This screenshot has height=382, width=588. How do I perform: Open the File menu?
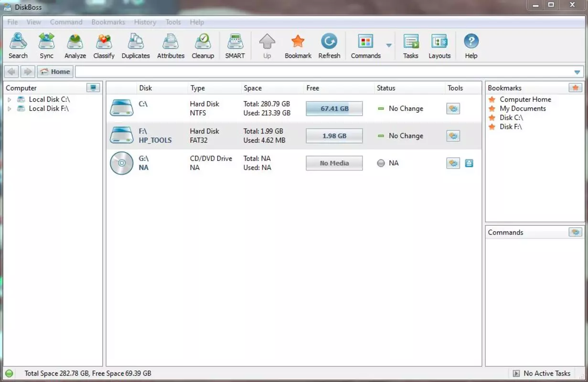(12, 22)
